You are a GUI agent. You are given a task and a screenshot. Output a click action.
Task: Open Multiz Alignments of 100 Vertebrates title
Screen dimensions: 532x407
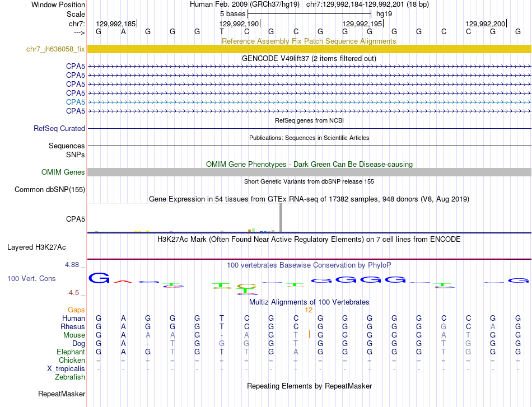click(309, 302)
